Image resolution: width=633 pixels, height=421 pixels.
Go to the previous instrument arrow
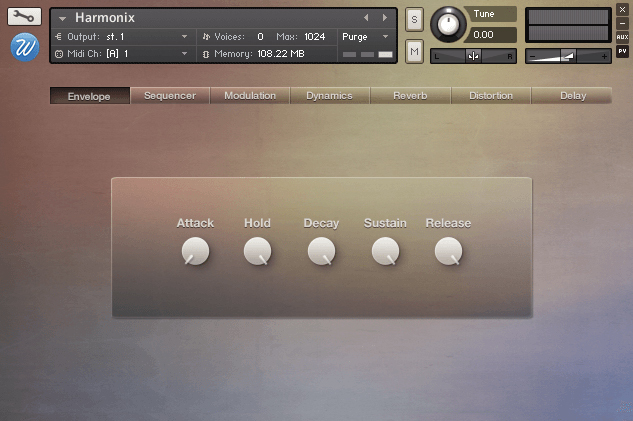tap(366, 17)
